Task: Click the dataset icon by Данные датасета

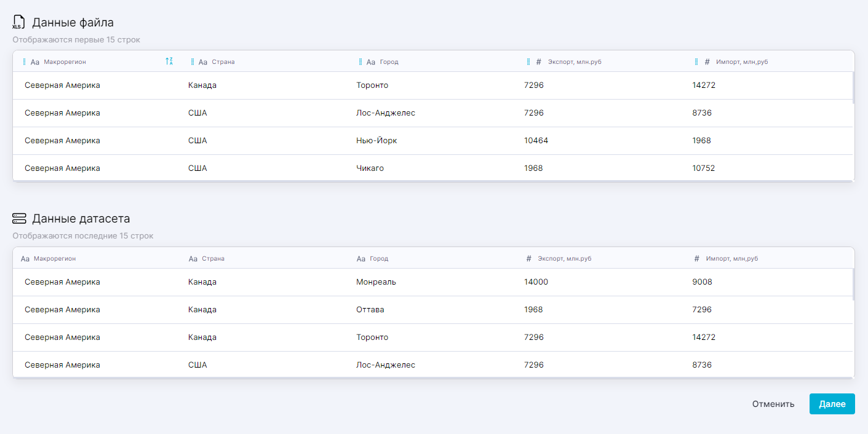Action: point(19,219)
